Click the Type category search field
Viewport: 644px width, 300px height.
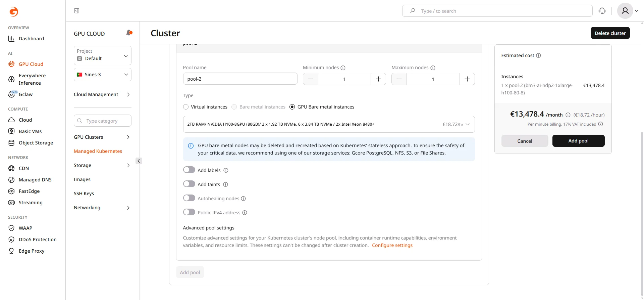(103, 121)
